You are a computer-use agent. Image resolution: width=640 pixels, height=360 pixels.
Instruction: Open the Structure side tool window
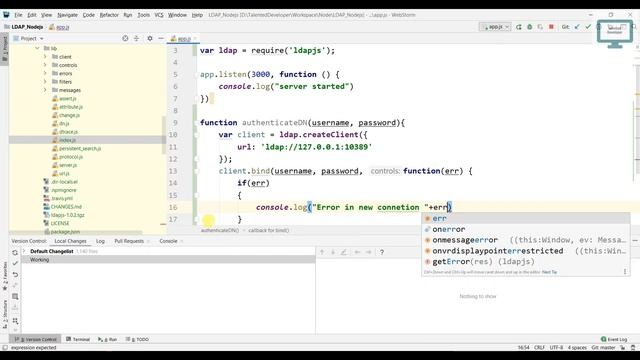pos(5,314)
